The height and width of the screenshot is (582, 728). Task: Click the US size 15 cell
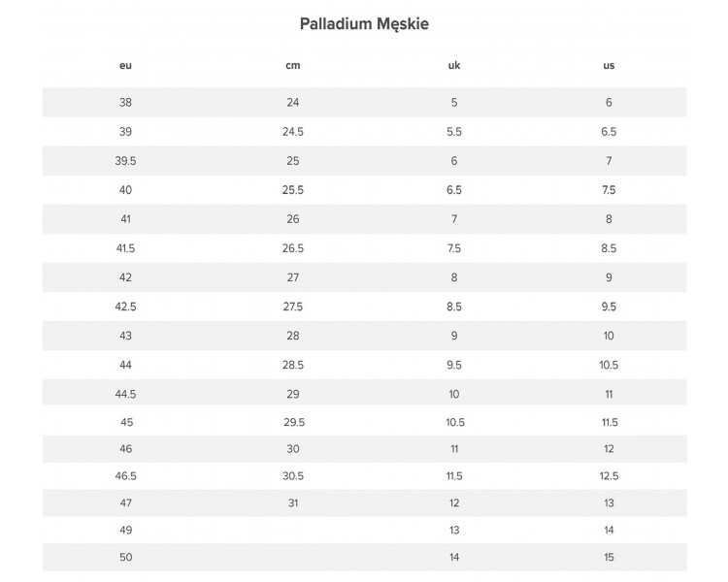pyautogui.click(x=609, y=558)
